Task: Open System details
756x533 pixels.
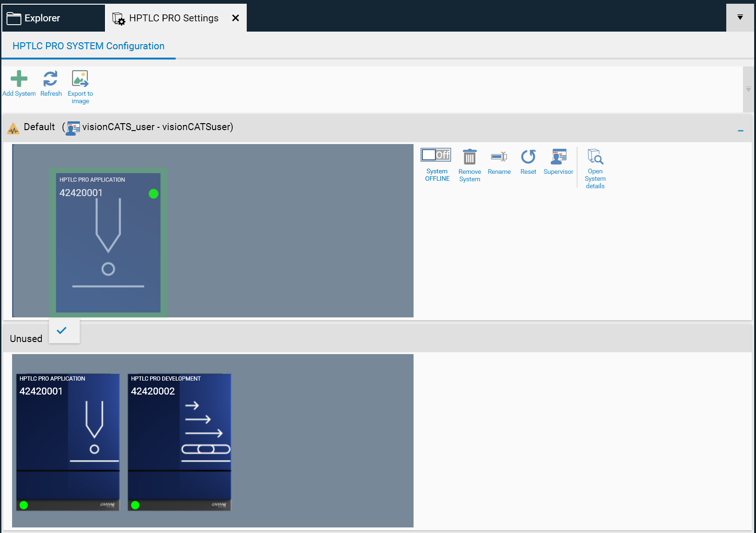Action: coord(595,158)
